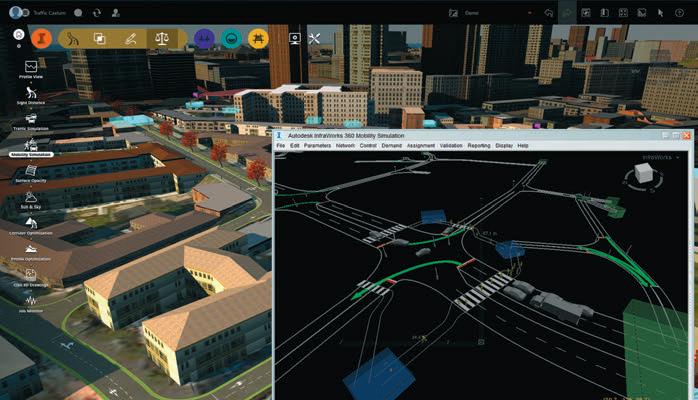The image size is (698, 400).
Task: Open the Traffic Simulation tool
Action: coord(31,121)
